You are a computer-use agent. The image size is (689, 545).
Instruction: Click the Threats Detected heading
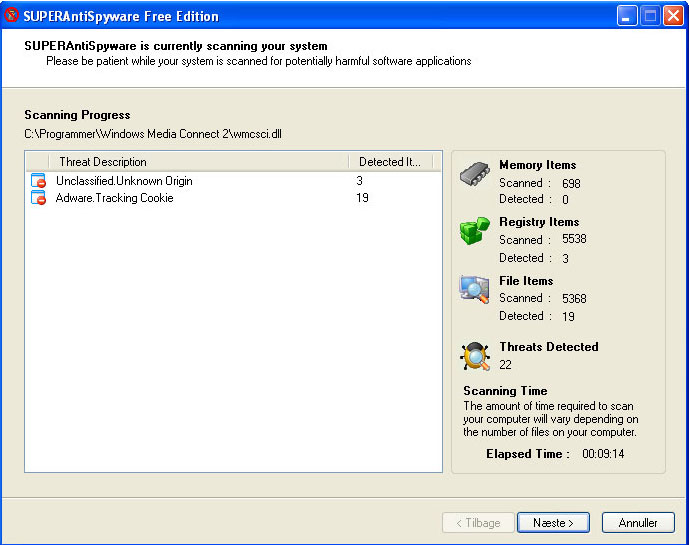click(549, 347)
